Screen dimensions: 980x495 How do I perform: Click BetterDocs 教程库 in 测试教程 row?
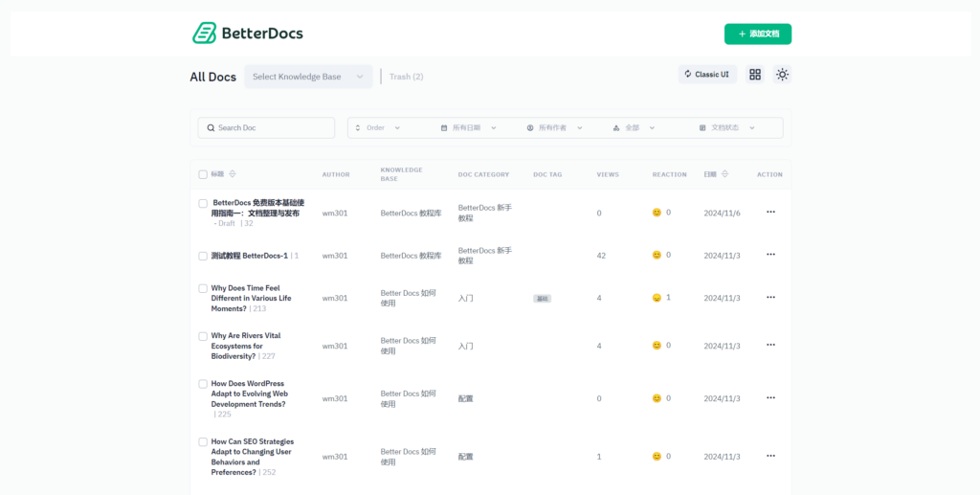click(411, 256)
